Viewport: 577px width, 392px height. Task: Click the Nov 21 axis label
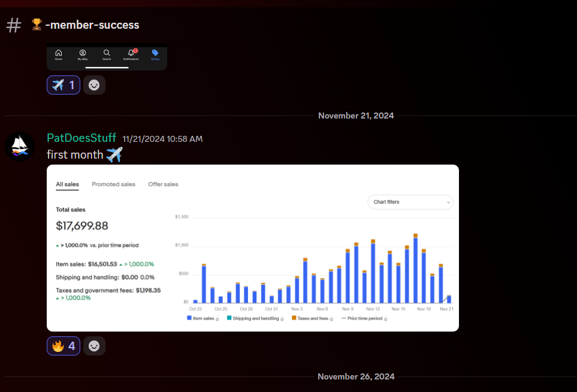[446, 309]
